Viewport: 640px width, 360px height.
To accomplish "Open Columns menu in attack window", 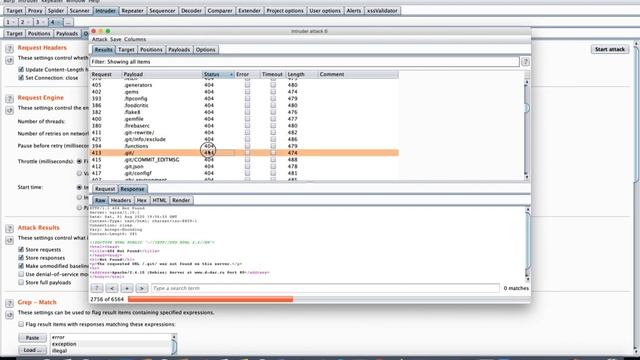I will 135,39.
